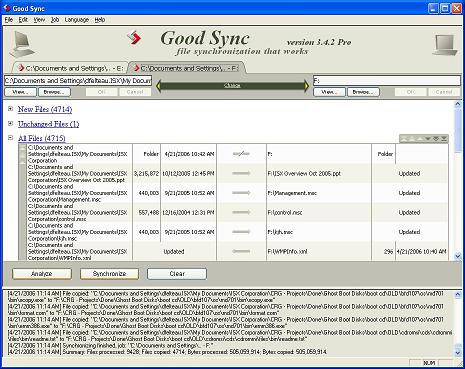Click the Synchronize button

click(x=109, y=274)
